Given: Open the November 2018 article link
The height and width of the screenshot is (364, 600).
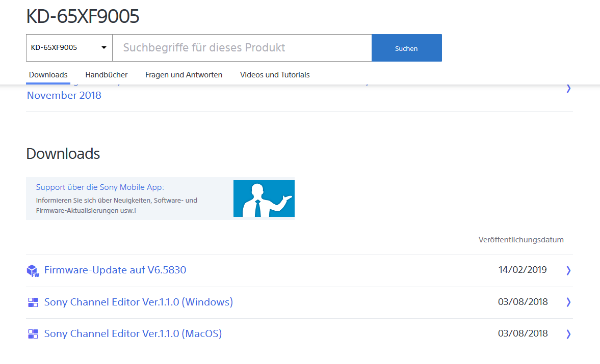Looking at the screenshot, I should (64, 95).
